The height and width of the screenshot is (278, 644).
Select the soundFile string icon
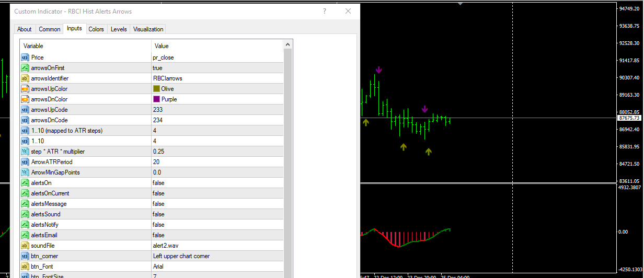[25, 246]
